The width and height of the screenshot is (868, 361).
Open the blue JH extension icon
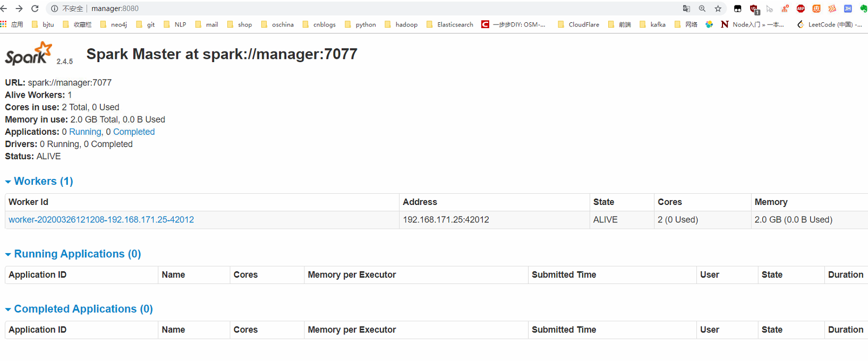pos(848,8)
